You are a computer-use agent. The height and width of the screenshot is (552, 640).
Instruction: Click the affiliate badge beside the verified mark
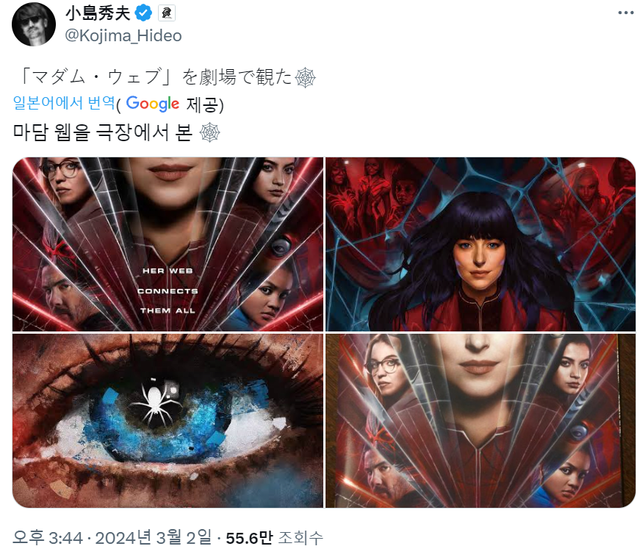(167, 13)
